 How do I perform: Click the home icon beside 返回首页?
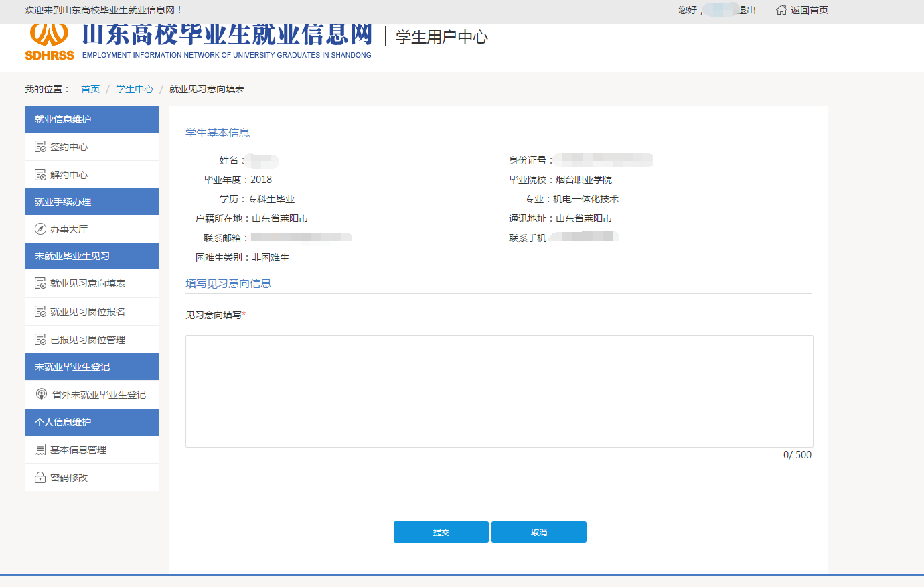click(781, 10)
